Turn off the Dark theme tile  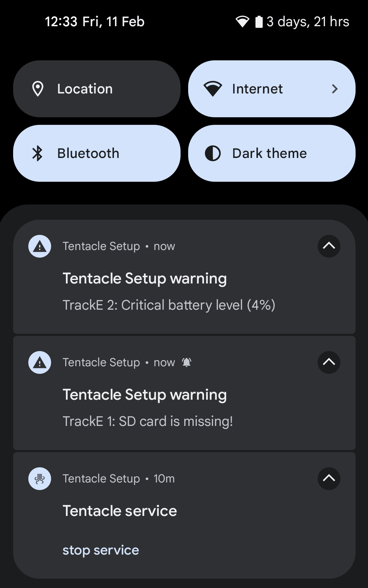click(x=272, y=153)
